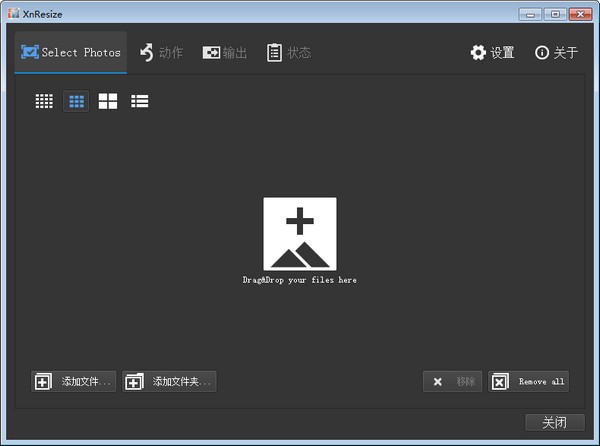Open 设置 settings with gear icon

492,52
